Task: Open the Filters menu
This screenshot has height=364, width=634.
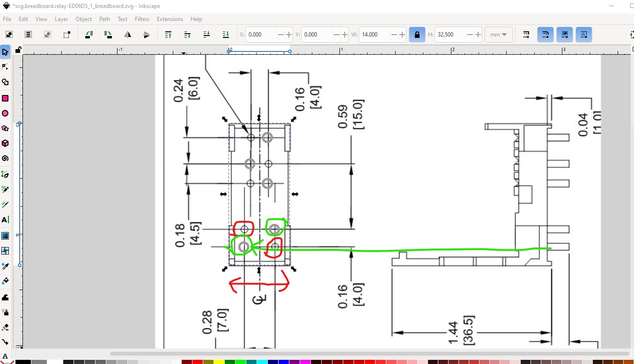Action: [142, 19]
